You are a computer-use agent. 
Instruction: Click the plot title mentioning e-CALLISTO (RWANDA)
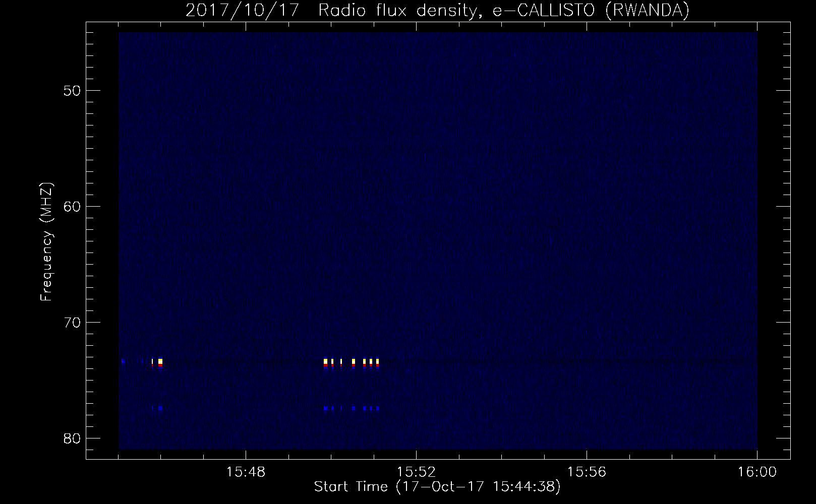click(x=437, y=11)
